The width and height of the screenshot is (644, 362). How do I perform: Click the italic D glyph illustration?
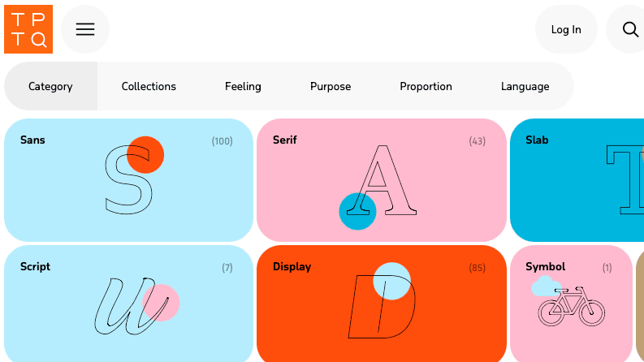[x=382, y=307]
